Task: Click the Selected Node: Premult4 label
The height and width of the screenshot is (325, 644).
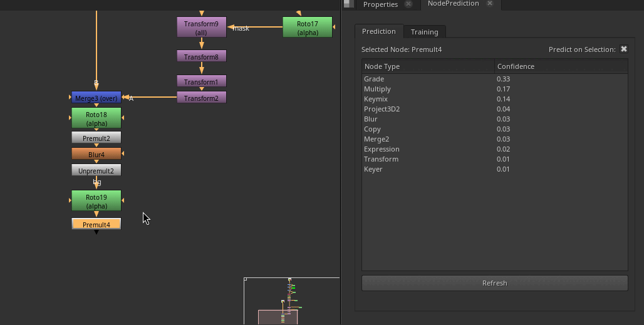Action: [402, 49]
